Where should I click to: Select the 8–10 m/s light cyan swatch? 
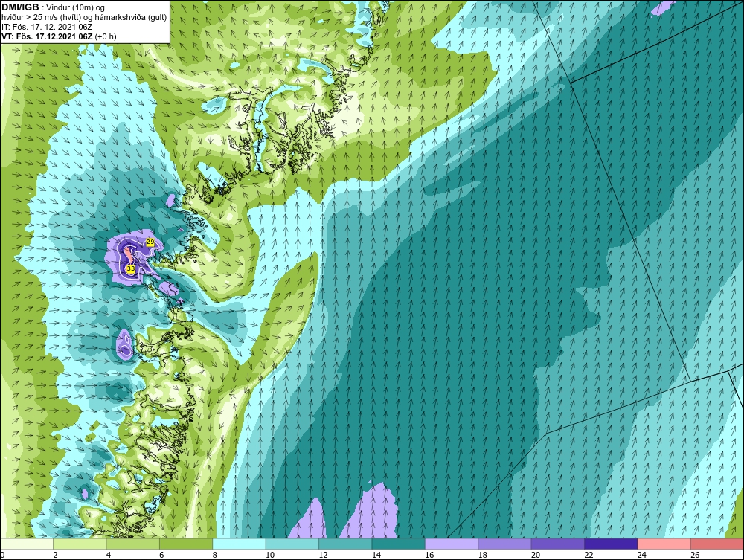point(239,544)
